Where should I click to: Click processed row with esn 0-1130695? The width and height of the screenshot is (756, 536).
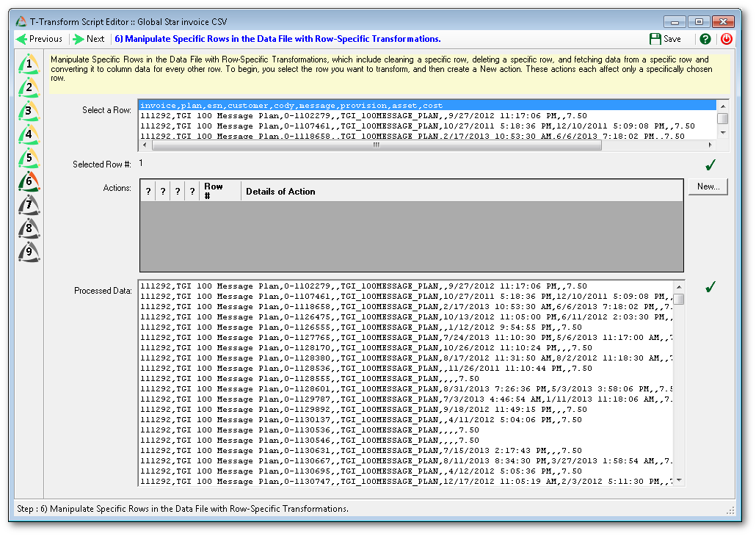click(406, 471)
